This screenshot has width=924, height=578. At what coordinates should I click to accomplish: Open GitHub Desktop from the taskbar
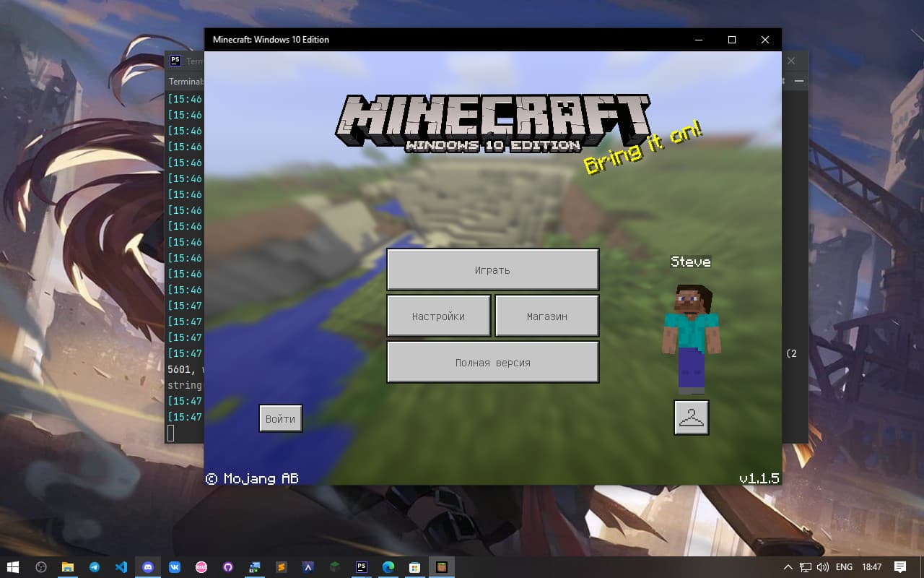click(228, 567)
